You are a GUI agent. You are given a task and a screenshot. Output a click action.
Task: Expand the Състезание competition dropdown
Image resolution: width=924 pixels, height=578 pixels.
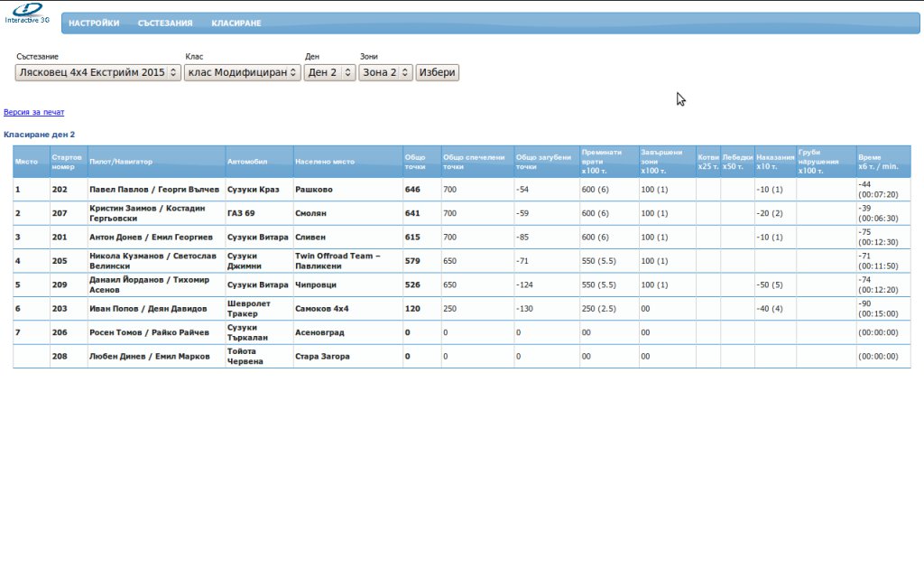[x=97, y=72]
